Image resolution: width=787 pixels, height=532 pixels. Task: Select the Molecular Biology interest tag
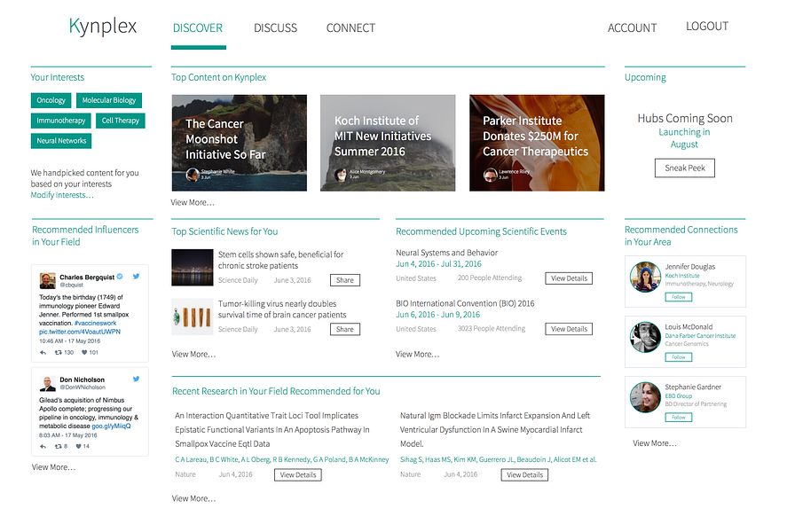pos(109,100)
